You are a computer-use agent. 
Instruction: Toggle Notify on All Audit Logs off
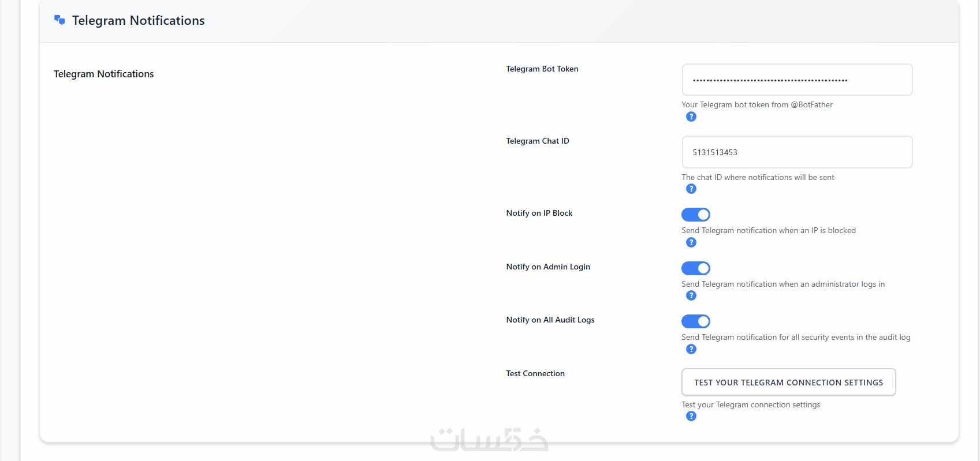point(696,321)
